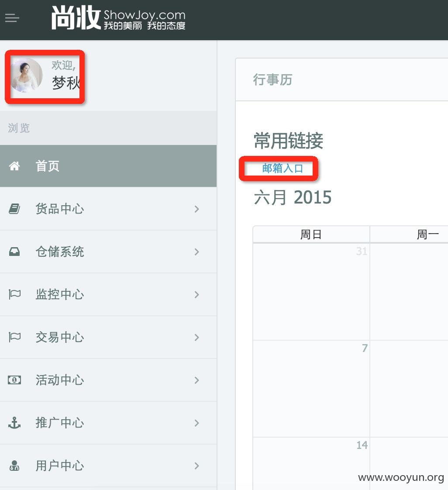Expand 仓储系统 using its chevron arrow
The height and width of the screenshot is (490, 448).
(x=196, y=252)
